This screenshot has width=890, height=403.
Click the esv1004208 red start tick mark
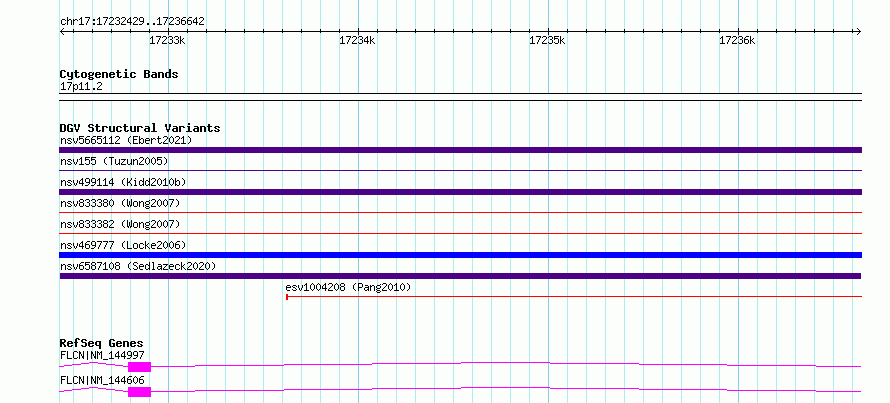pyautogui.click(x=287, y=296)
